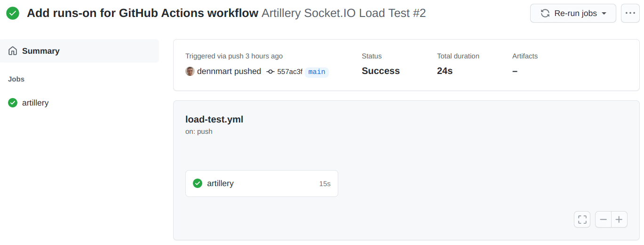
Task: Click the load-test.yml workflow file name
Action: [x=214, y=119]
